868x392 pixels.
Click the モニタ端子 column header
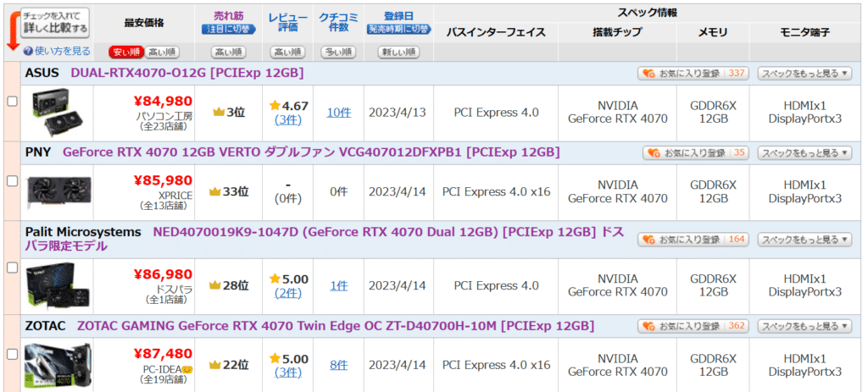click(805, 33)
